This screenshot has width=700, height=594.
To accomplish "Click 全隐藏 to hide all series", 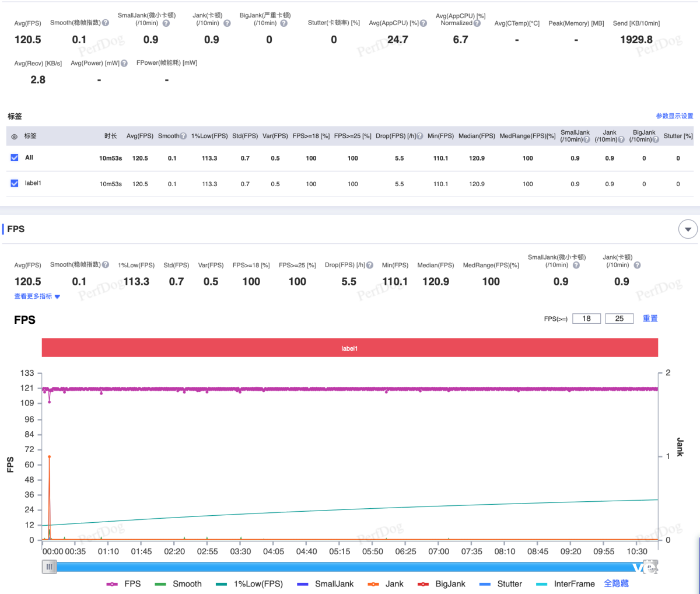I will 616,583.
